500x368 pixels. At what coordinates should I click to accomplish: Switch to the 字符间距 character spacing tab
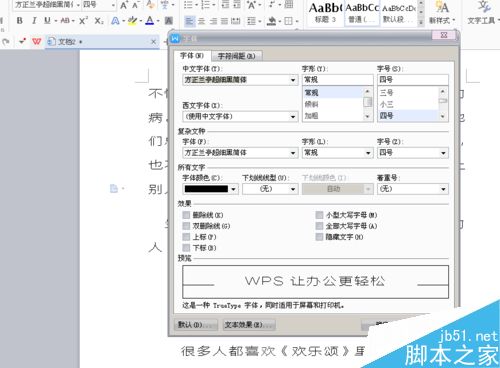coord(237,56)
